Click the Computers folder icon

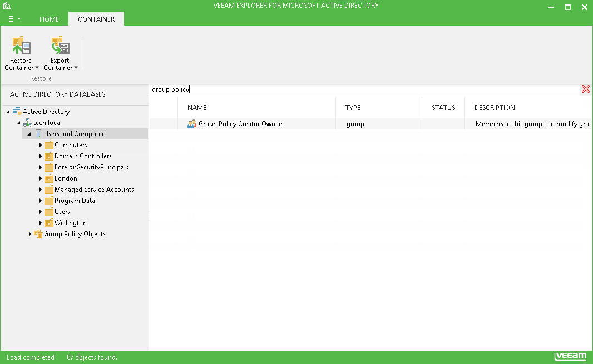click(49, 145)
